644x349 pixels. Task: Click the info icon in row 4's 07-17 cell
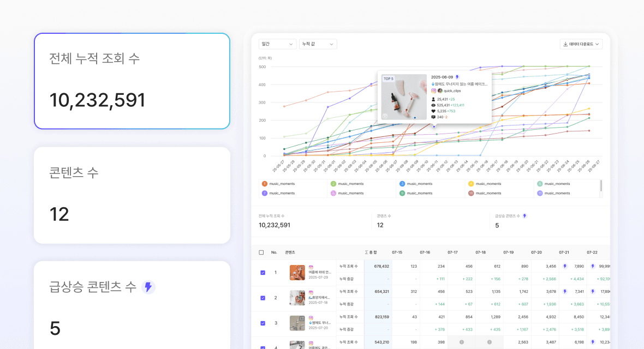462,342
